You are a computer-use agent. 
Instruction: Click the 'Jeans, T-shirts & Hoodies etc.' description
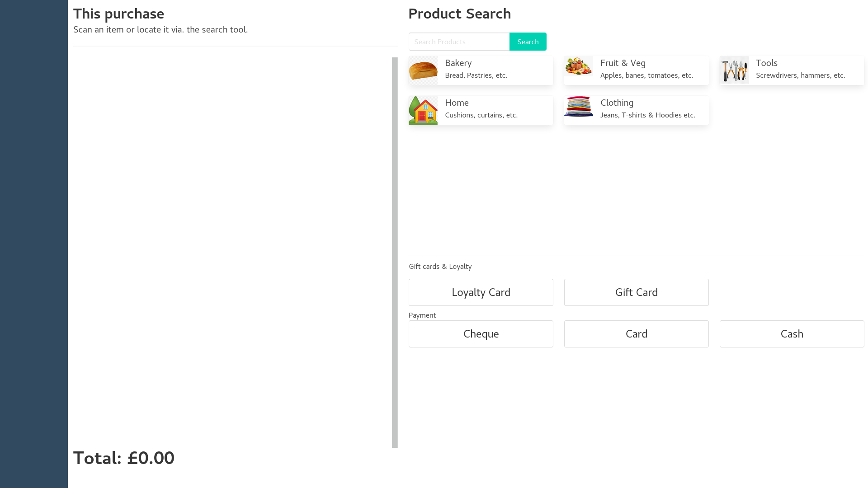[x=647, y=115]
